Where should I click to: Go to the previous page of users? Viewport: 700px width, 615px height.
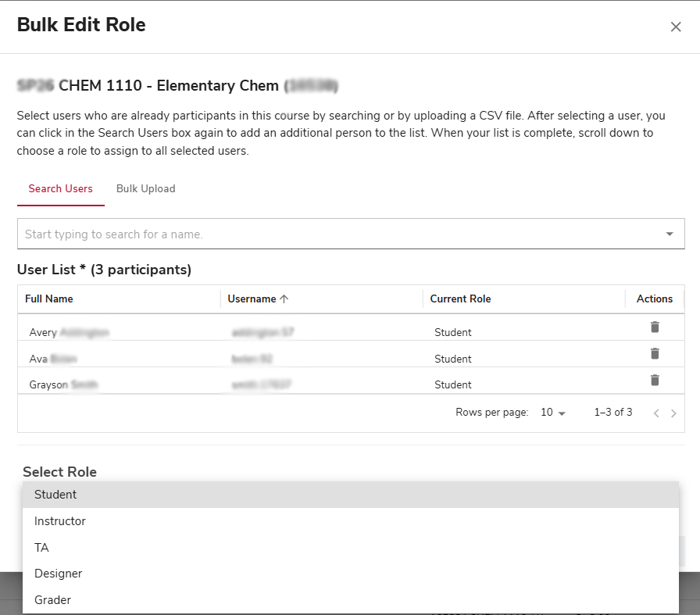point(655,413)
